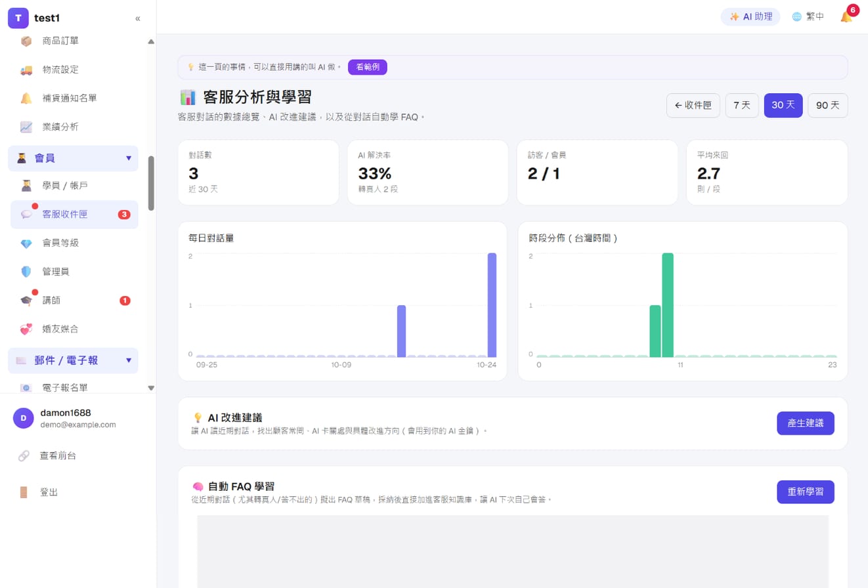Viewport: 868px width, 588px height.
Task: Click the tallest green bar in 時段分佈
Action: coord(668,305)
